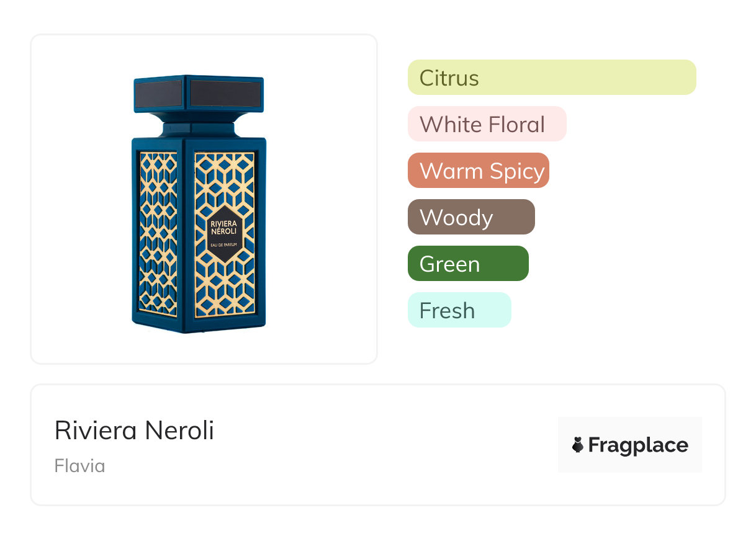Image resolution: width=756 pixels, height=536 pixels.
Task: Click the right dark panel of bottle cap
Action: [x=225, y=94]
